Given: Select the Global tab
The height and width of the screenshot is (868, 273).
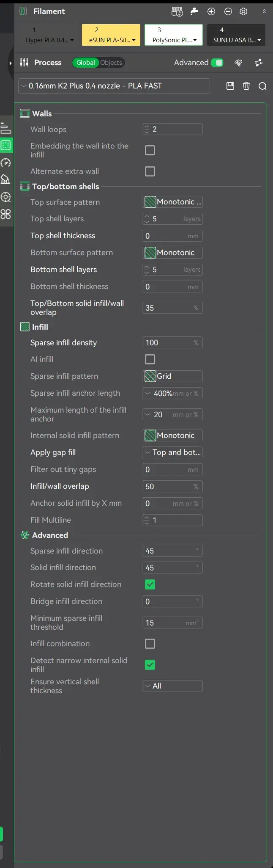Looking at the screenshot, I should (x=85, y=63).
